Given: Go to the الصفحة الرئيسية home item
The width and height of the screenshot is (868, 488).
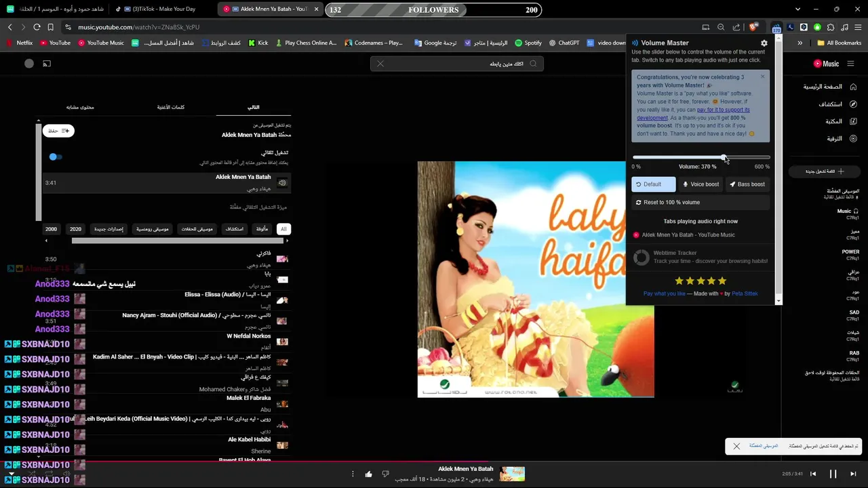Looking at the screenshot, I should 829,87.
